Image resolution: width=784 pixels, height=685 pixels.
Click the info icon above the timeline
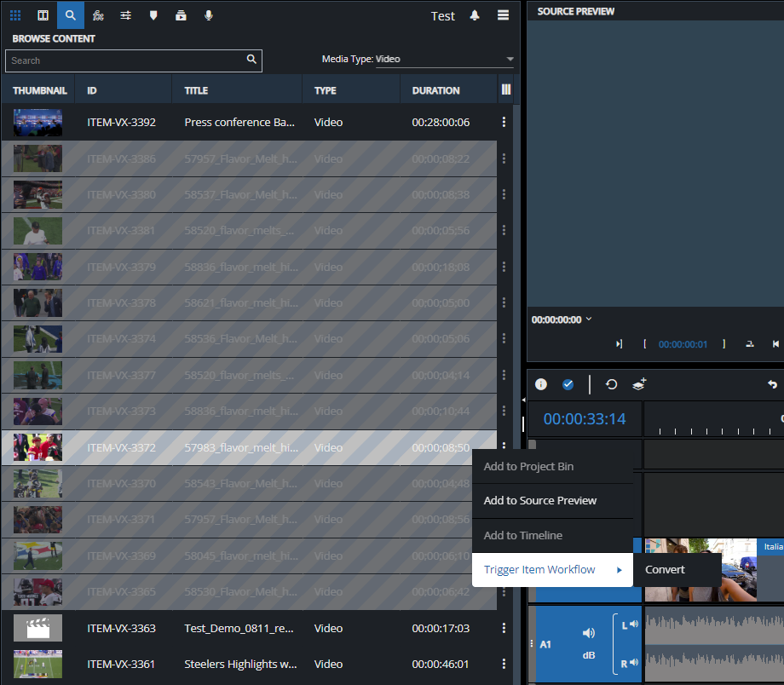pos(540,384)
